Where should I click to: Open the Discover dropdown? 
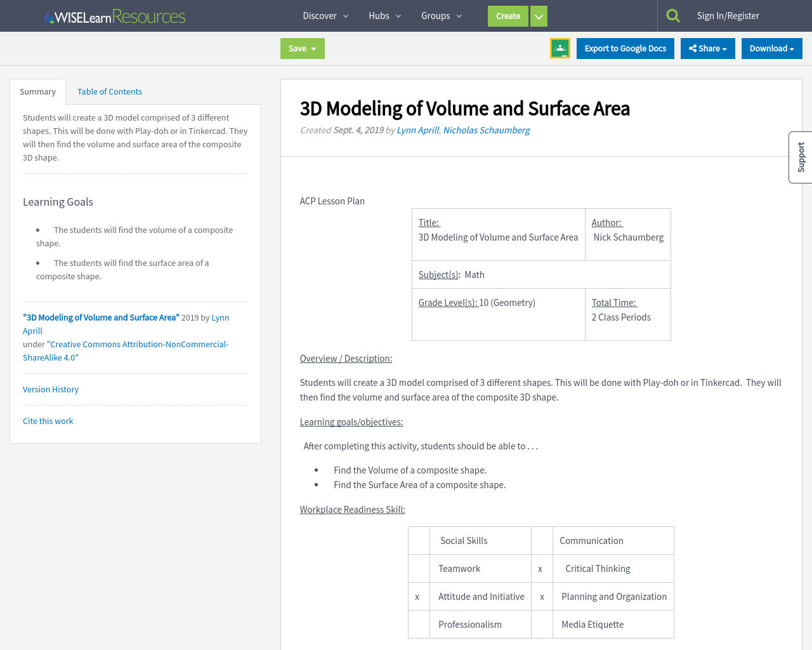click(325, 16)
